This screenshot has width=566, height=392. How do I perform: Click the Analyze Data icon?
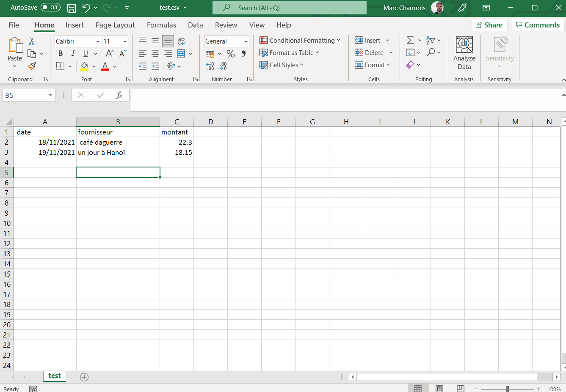click(x=464, y=44)
